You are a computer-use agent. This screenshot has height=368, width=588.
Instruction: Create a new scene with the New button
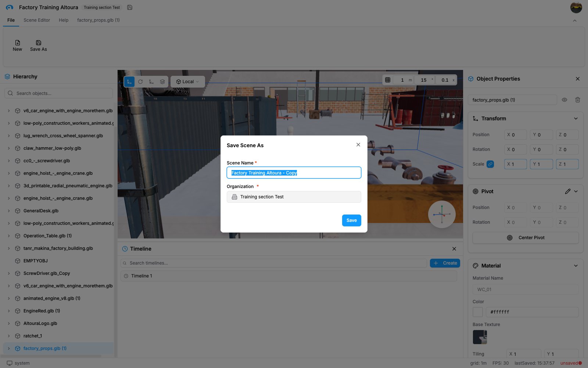coord(17,46)
